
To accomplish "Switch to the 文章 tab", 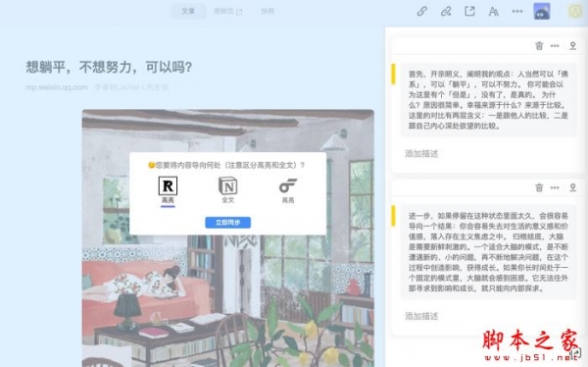I will tap(188, 11).
